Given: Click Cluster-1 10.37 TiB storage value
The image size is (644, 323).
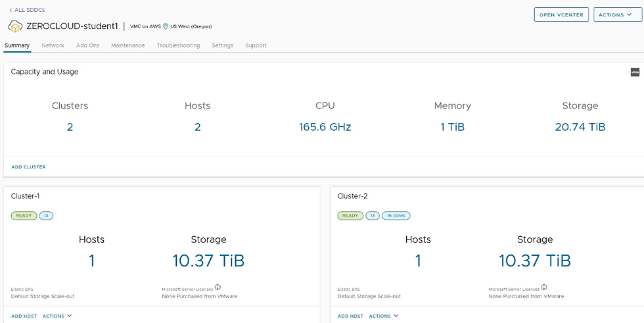Looking at the screenshot, I should pyautogui.click(x=208, y=261).
